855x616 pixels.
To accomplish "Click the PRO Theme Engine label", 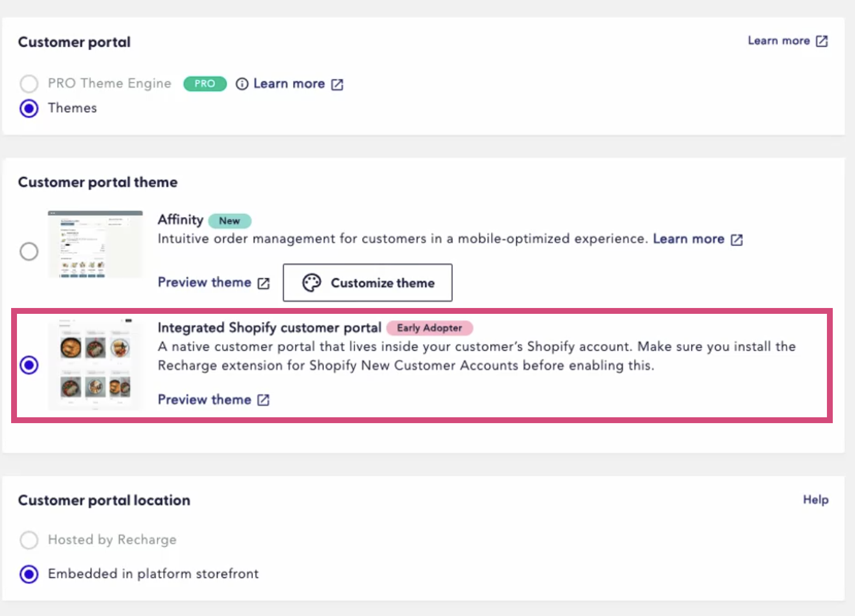I will [x=109, y=84].
